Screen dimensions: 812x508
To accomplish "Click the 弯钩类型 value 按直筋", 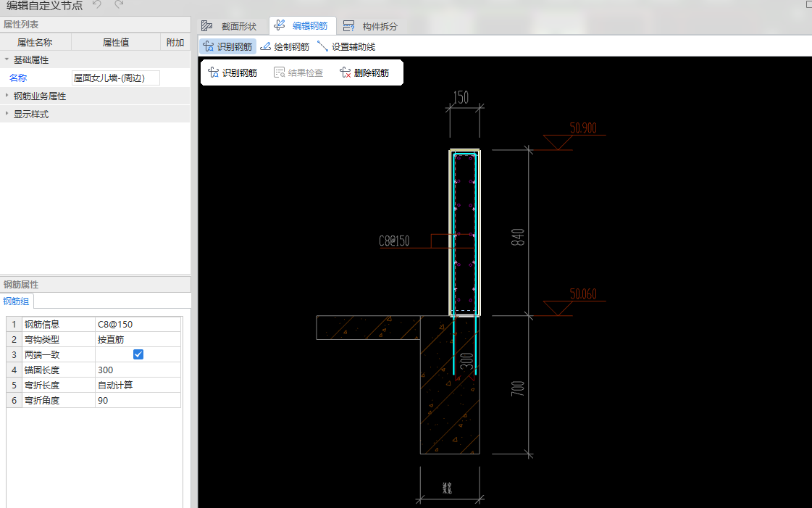I will [138, 340].
